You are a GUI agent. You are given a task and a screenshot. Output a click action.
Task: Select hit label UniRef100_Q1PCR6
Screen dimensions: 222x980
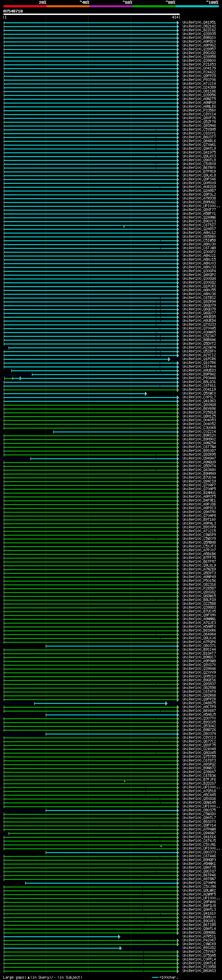click(199, 359)
